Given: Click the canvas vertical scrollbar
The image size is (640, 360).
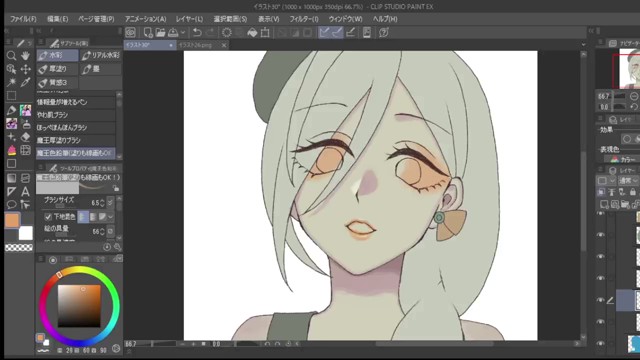Looking at the screenshot, I should coord(584,195).
